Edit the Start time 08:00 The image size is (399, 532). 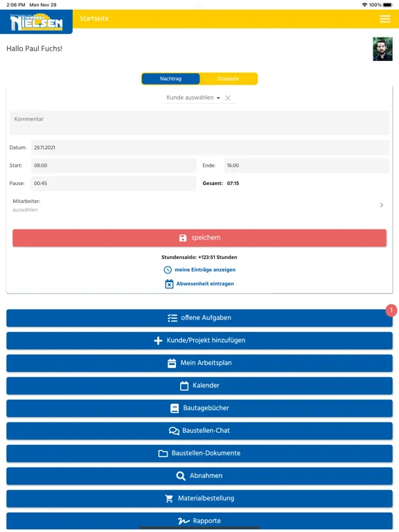tap(114, 166)
